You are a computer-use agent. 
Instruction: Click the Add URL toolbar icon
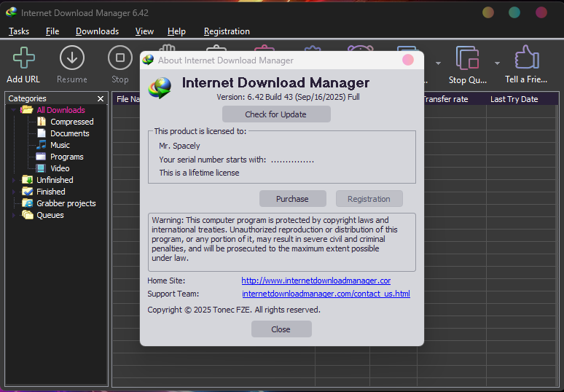pyautogui.click(x=23, y=58)
